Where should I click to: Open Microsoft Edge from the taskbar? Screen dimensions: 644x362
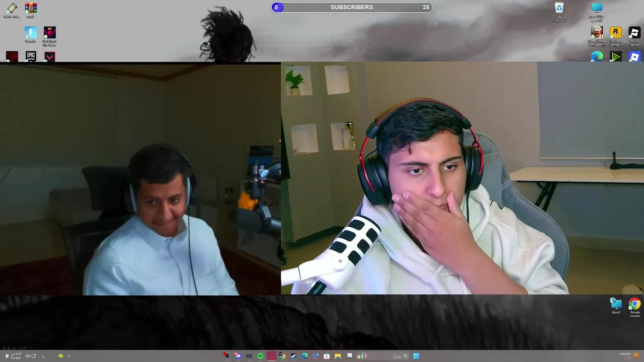304,356
